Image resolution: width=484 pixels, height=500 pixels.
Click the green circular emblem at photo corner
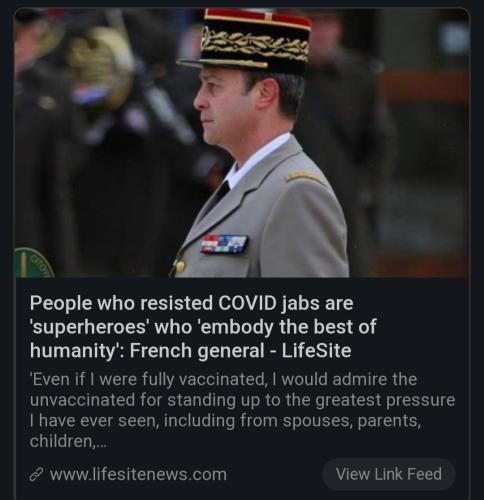[x=33, y=263]
